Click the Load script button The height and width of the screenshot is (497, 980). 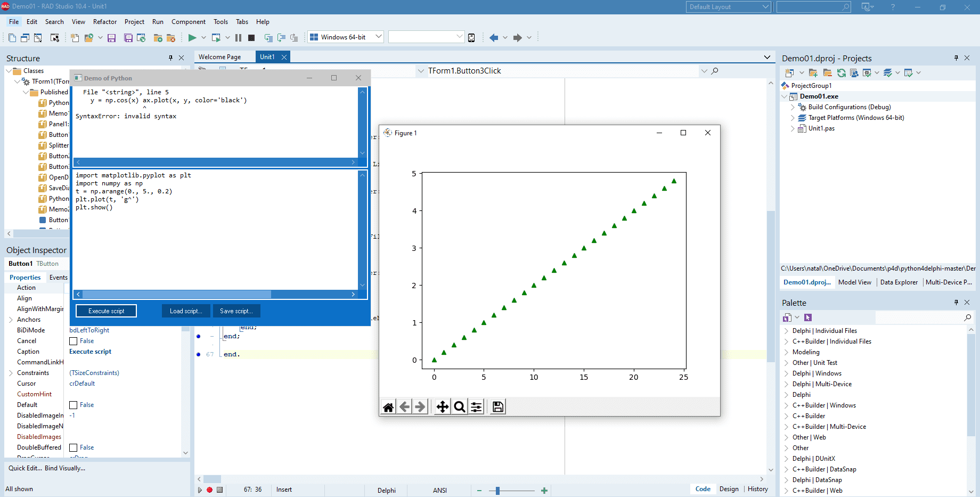coord(185,311)
